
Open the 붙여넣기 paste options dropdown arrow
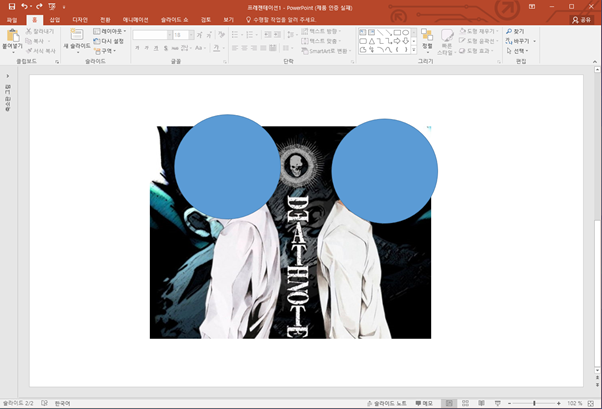pos(13,53)
